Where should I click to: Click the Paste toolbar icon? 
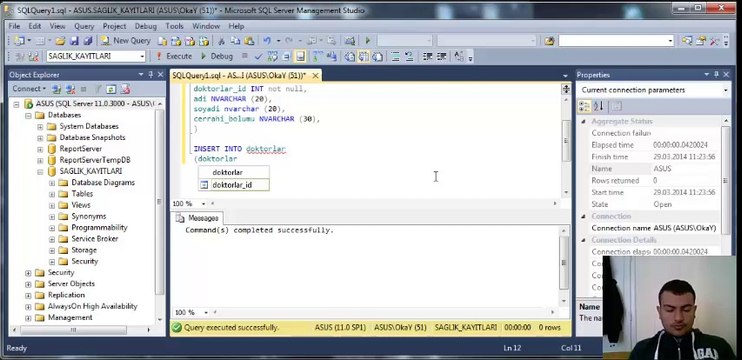click(249, 41)
